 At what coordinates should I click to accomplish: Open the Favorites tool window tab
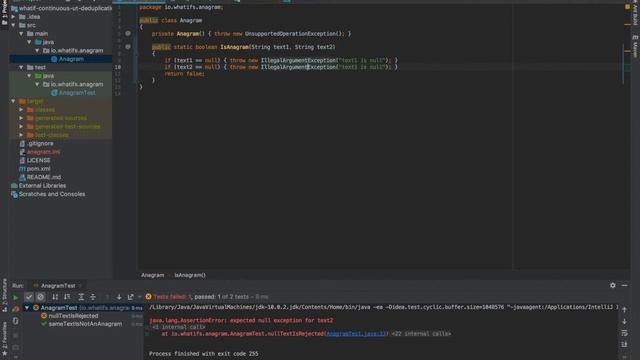[4, 339]
